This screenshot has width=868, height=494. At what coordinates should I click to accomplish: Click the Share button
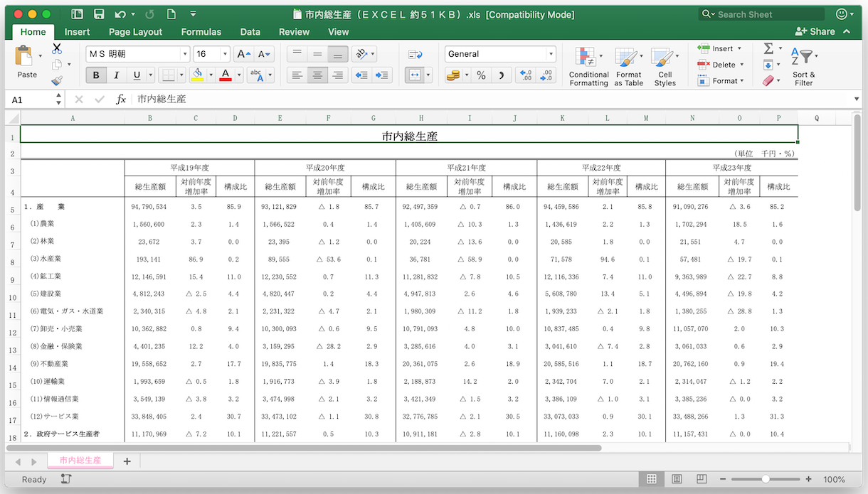[815, 31]
